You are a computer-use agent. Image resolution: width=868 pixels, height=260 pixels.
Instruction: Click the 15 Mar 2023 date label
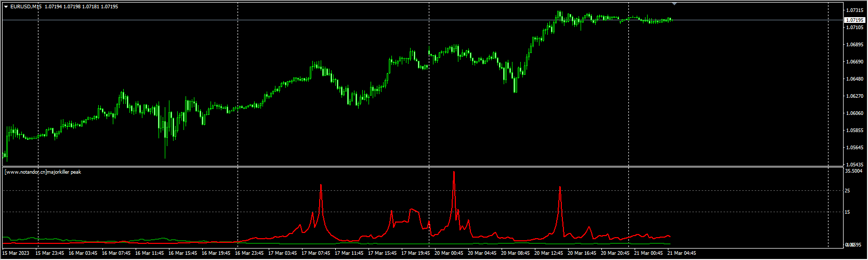point(16,253)
